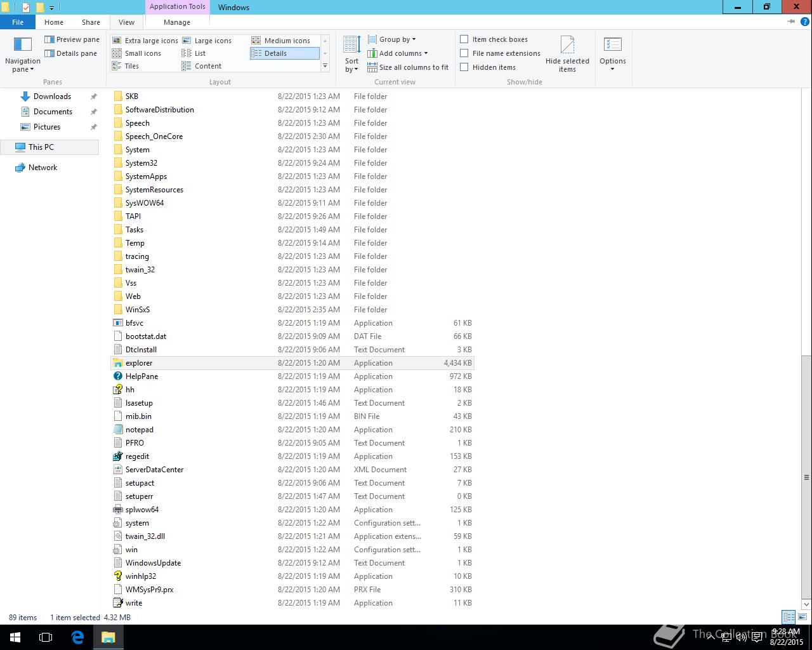
Task: Click the WinSxS folder icon
Action: point(117,310)
